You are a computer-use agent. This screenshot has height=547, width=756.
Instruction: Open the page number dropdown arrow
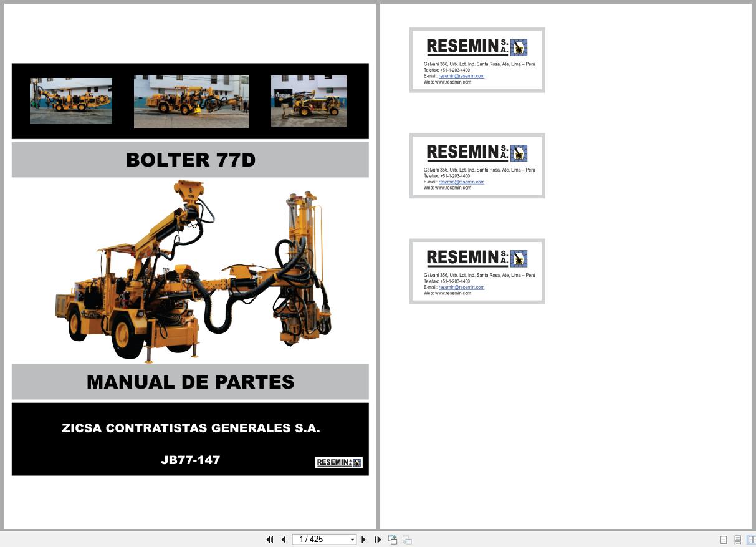coord(352,540)
